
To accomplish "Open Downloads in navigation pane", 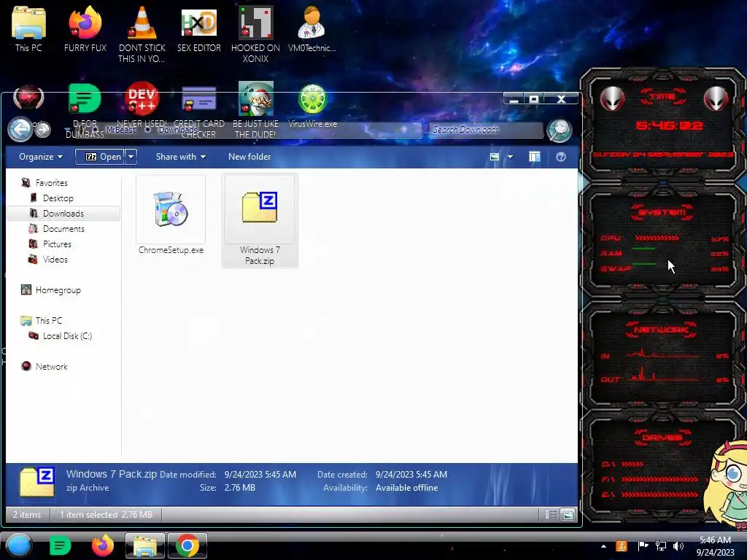I will click(x=63, y=214).
